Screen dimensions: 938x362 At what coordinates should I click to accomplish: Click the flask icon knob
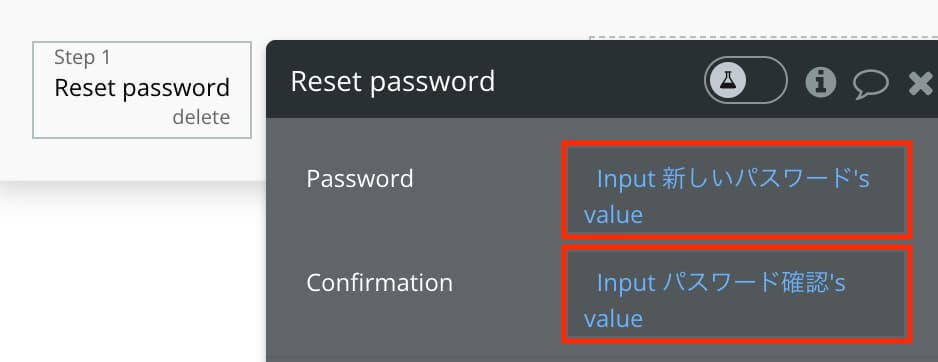pos(728,80)
